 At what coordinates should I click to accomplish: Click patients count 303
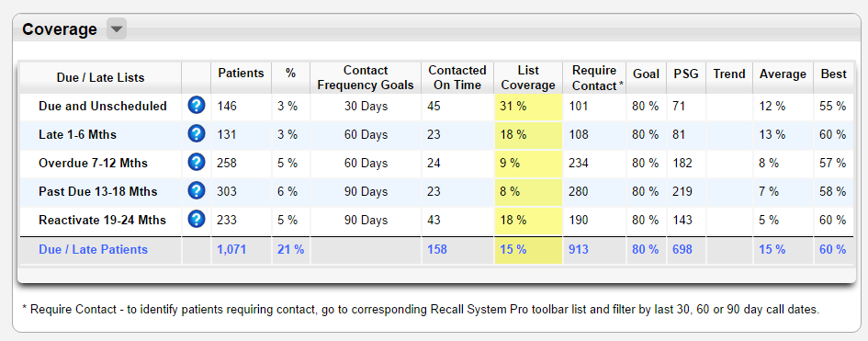(x=227, y=191)
